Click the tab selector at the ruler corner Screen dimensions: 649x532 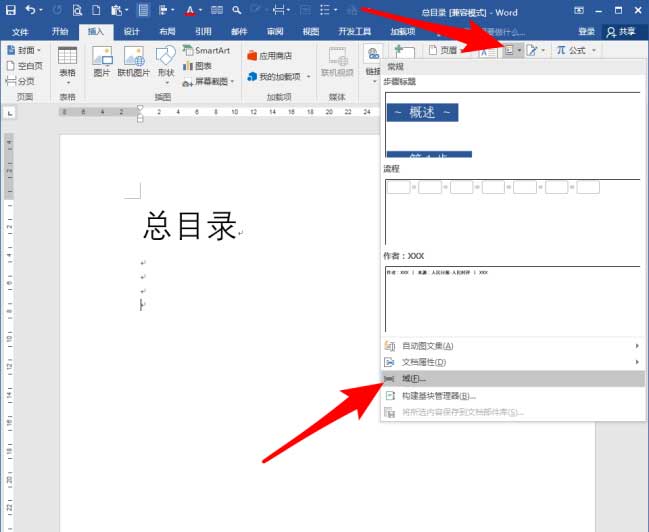tap(10, 113)
